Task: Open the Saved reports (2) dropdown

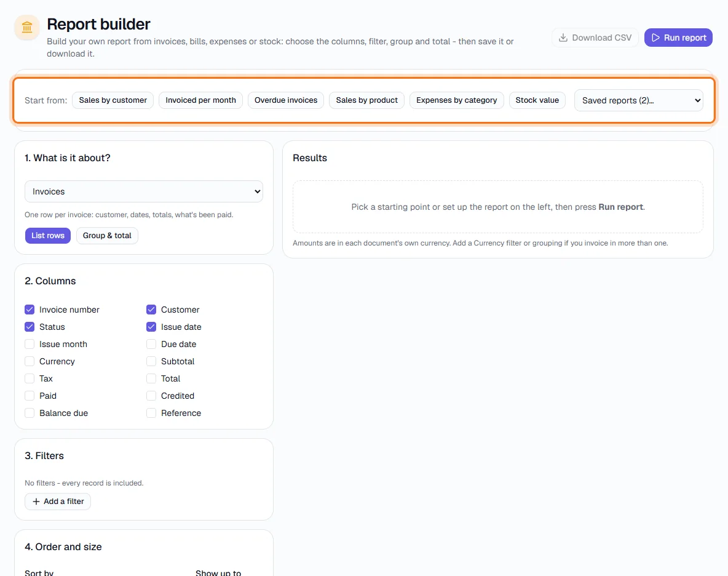Action: point(638,100)
